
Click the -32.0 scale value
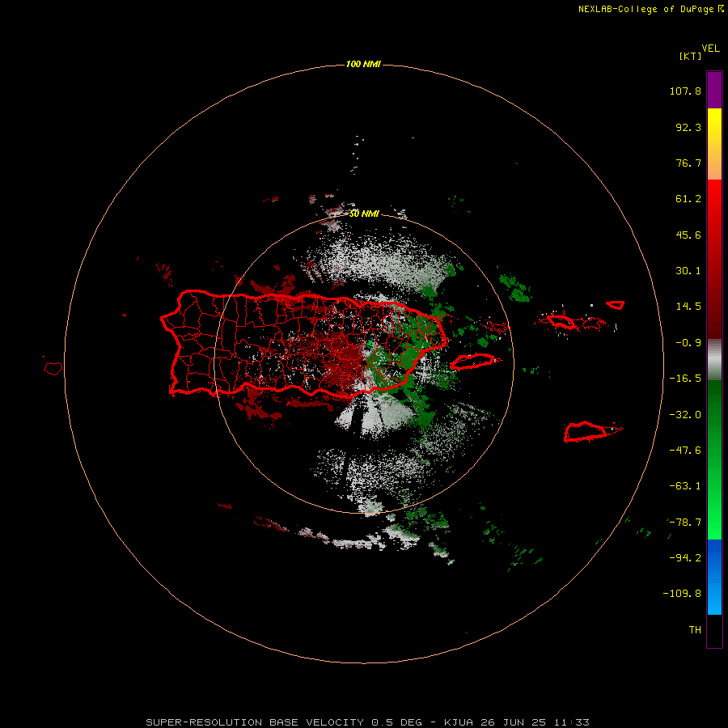point(685,415)
